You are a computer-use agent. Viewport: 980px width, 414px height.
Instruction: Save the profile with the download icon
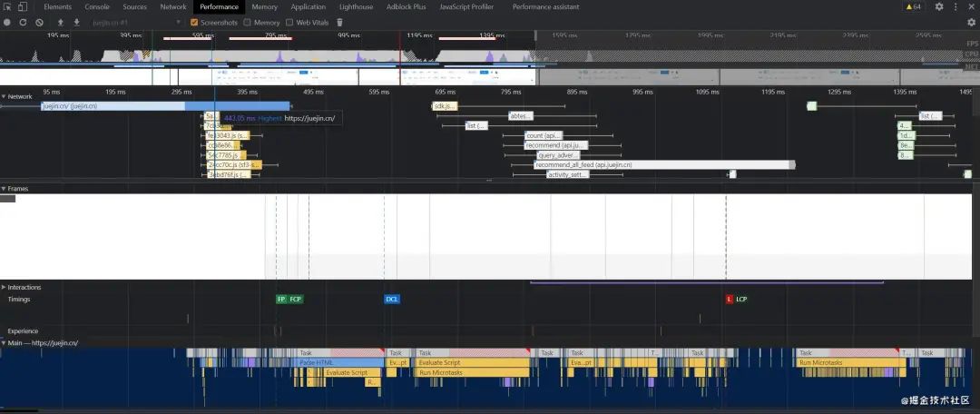77,23
